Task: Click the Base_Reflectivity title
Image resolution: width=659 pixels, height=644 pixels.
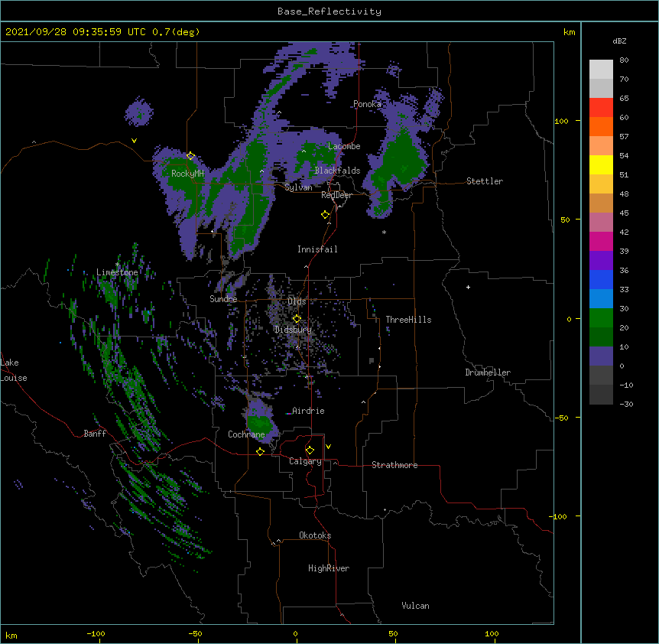Action: [x=329, y=11]
